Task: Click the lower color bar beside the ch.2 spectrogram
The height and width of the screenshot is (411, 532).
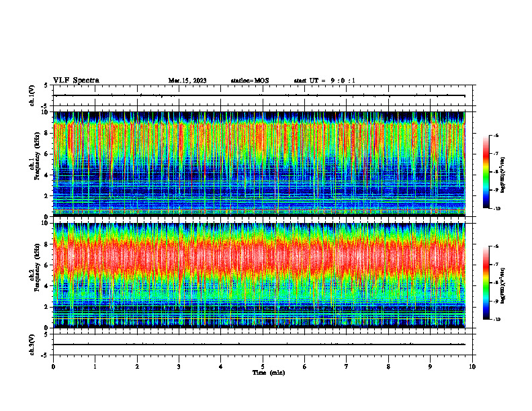Action: tap(486, 283)
